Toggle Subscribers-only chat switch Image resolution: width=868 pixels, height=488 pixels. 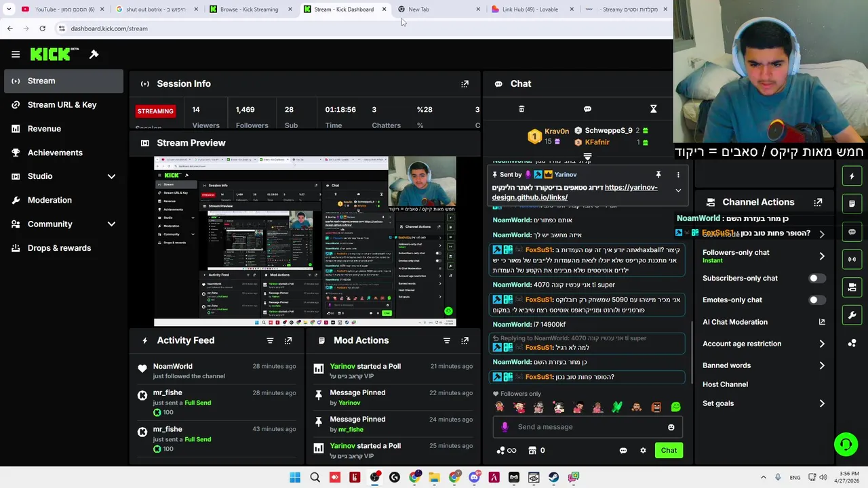point(816,279)
